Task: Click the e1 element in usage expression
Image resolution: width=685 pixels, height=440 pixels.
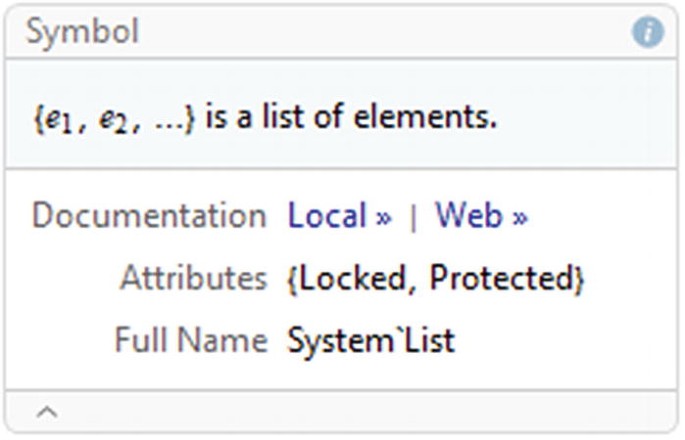Action: tap(58, 120)
